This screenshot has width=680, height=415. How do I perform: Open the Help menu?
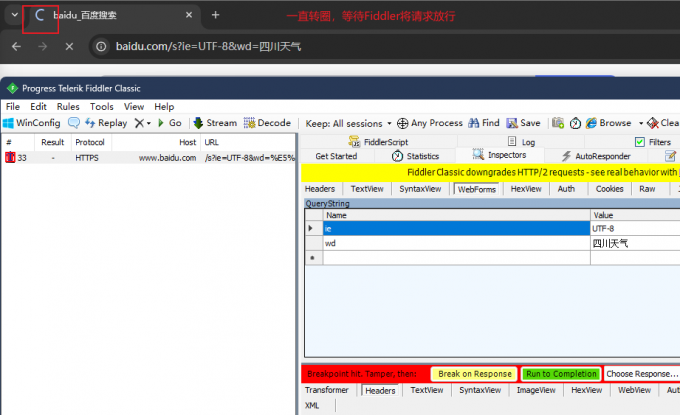[x=164, y=107]
